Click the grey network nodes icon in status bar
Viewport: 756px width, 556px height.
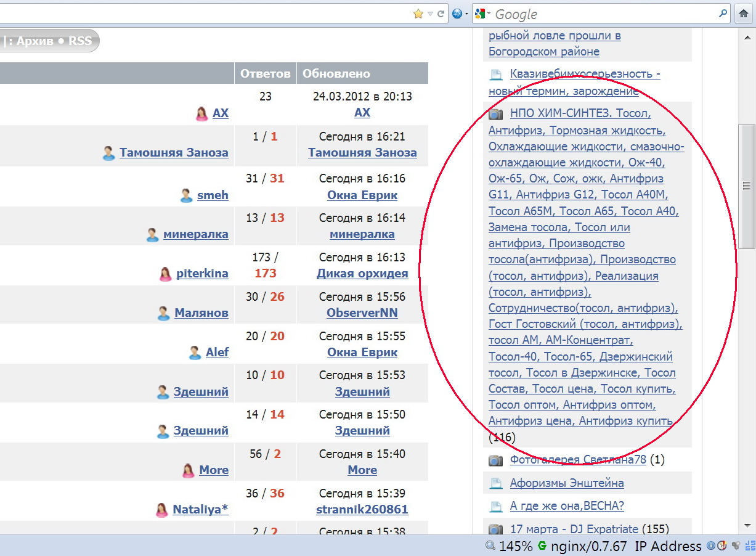click(736, 546)
